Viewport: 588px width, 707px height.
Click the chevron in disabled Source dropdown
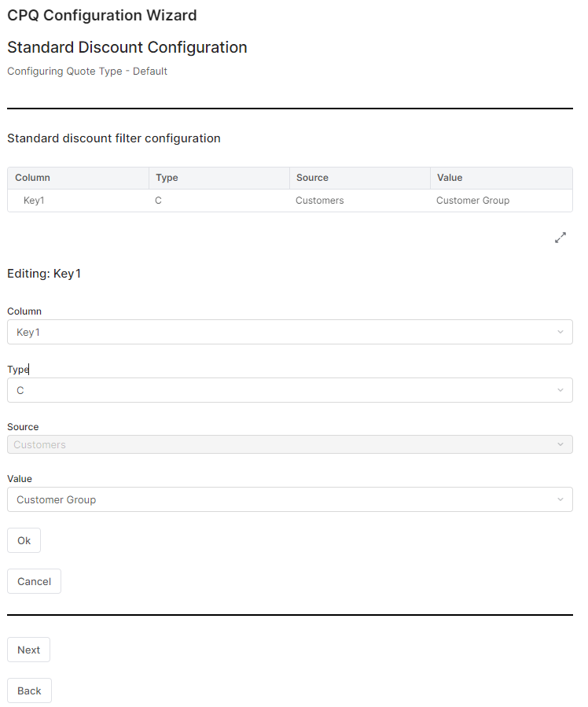[560, 444]
